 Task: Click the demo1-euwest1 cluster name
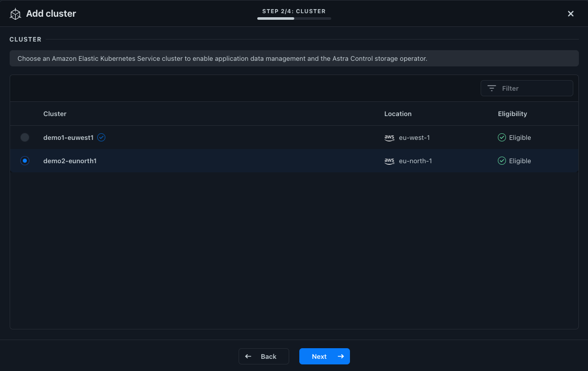68,137
